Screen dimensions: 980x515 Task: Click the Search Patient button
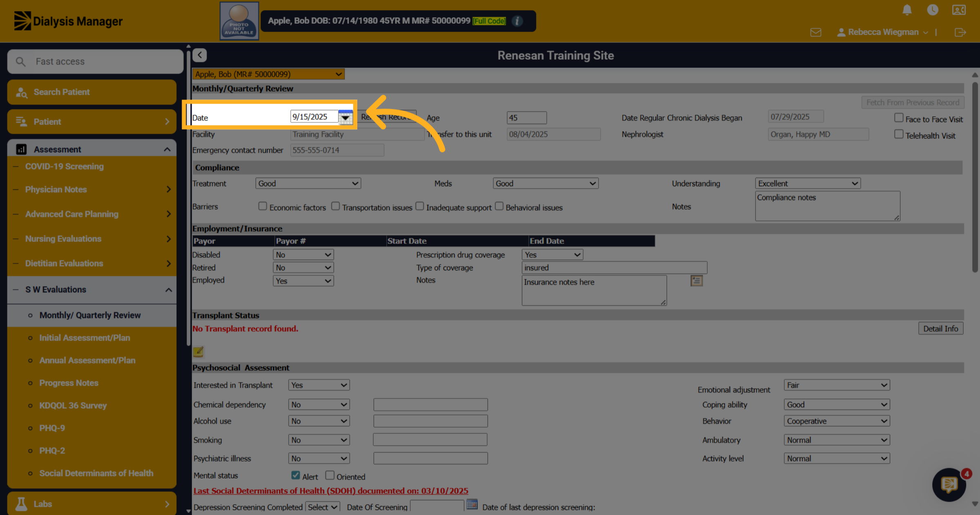92,92
